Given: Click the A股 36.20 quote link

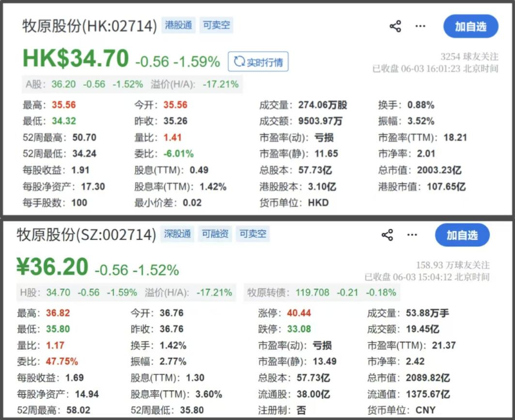Looking at the screenshot, I should (84, 84).
